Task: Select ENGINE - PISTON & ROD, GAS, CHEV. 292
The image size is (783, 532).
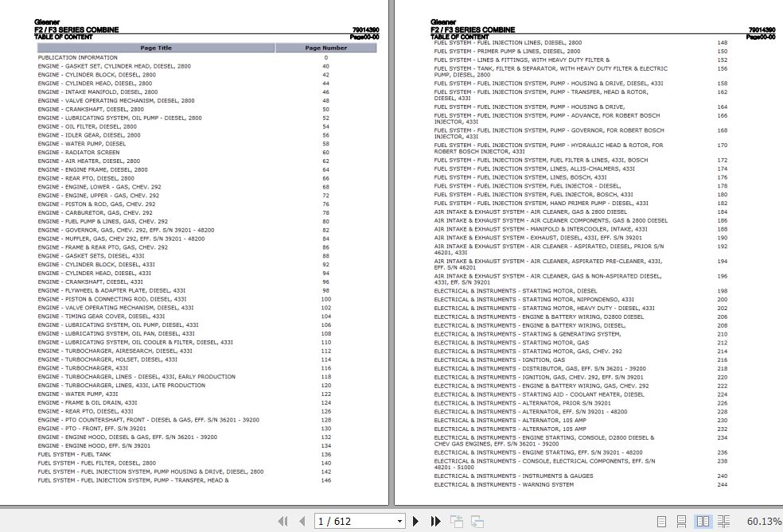Action: [97, 204]
